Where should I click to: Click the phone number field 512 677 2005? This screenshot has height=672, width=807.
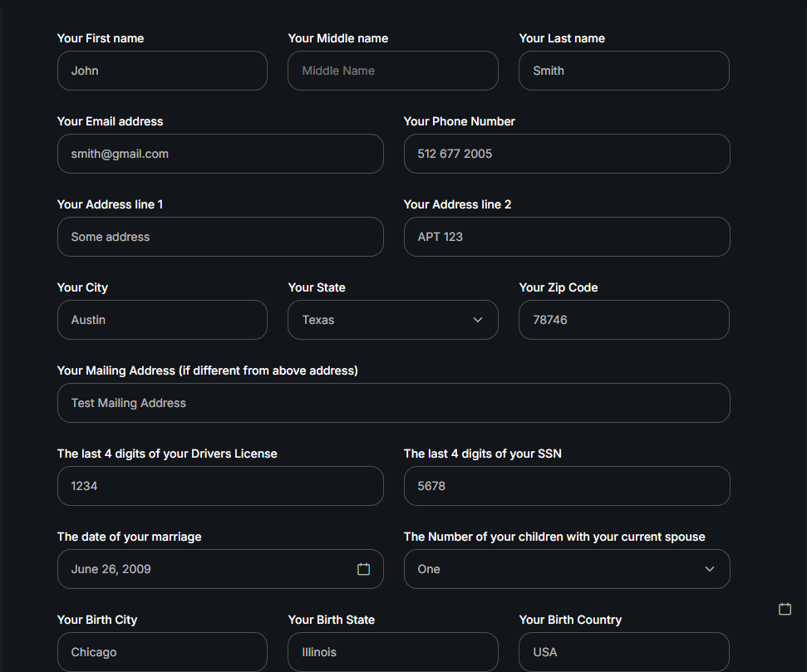(x=567, y=154)
